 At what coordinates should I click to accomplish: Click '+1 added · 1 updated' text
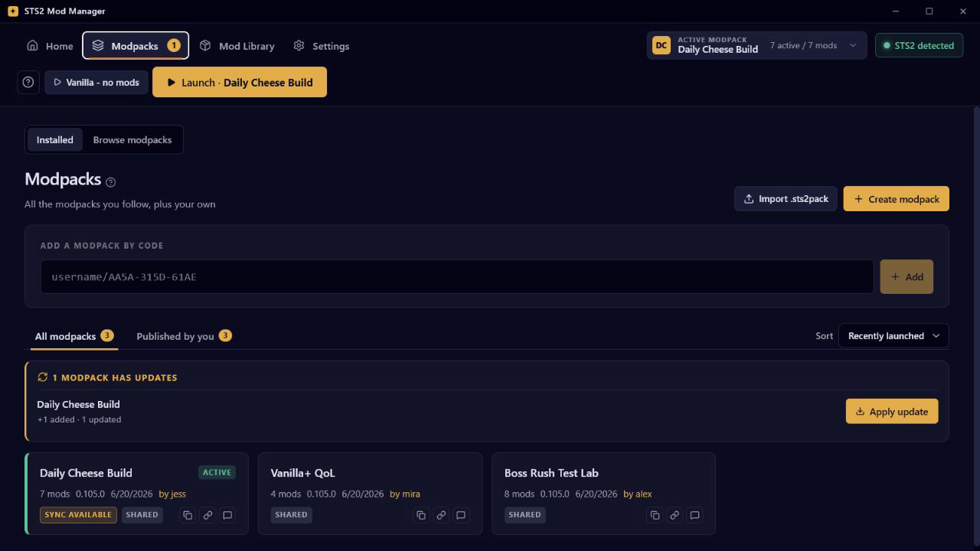pos(79,419)
